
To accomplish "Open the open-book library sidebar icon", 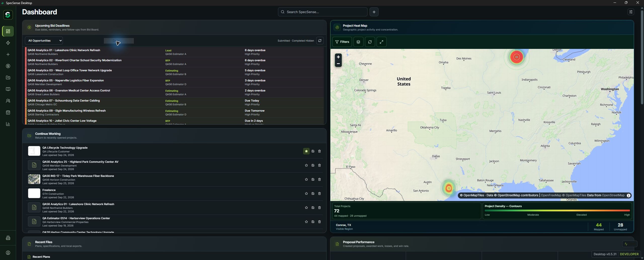I will tap(8, 89).
